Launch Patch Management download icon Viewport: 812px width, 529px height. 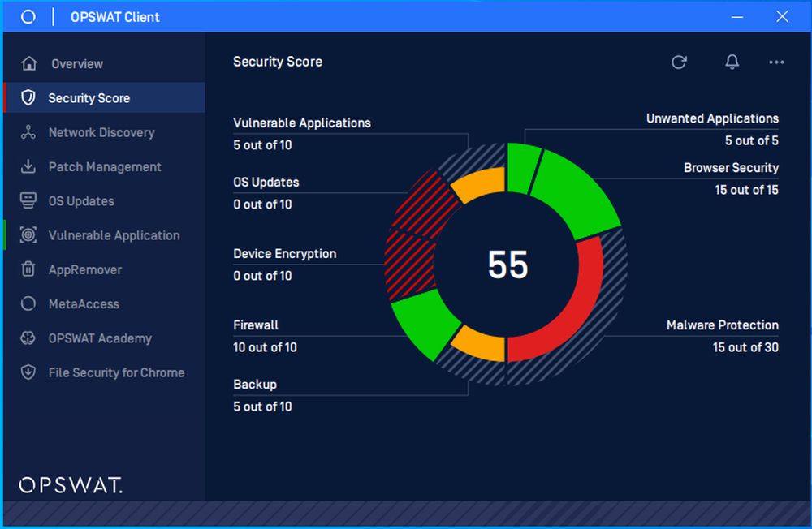pos(28,166)
